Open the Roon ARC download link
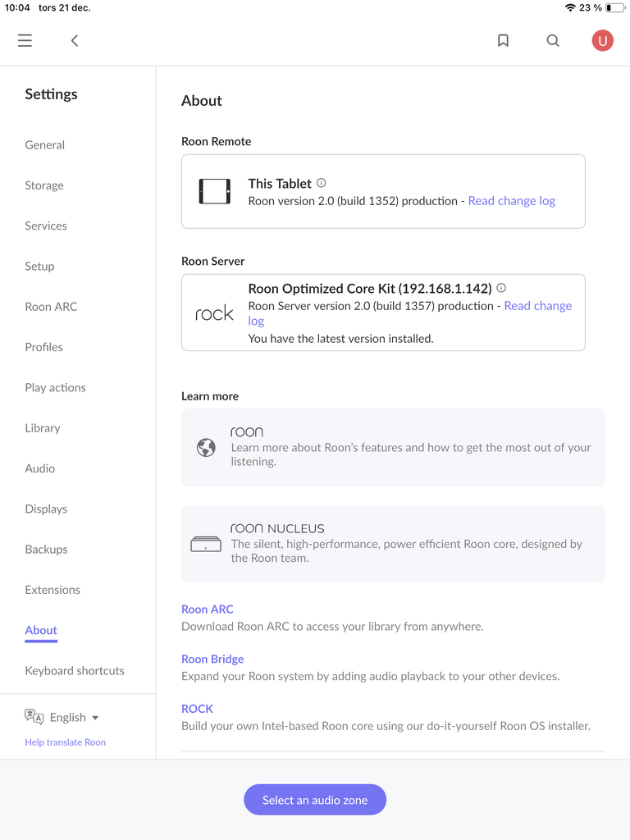This screenshot has width=630, height=840. click(x=208, y=609)
